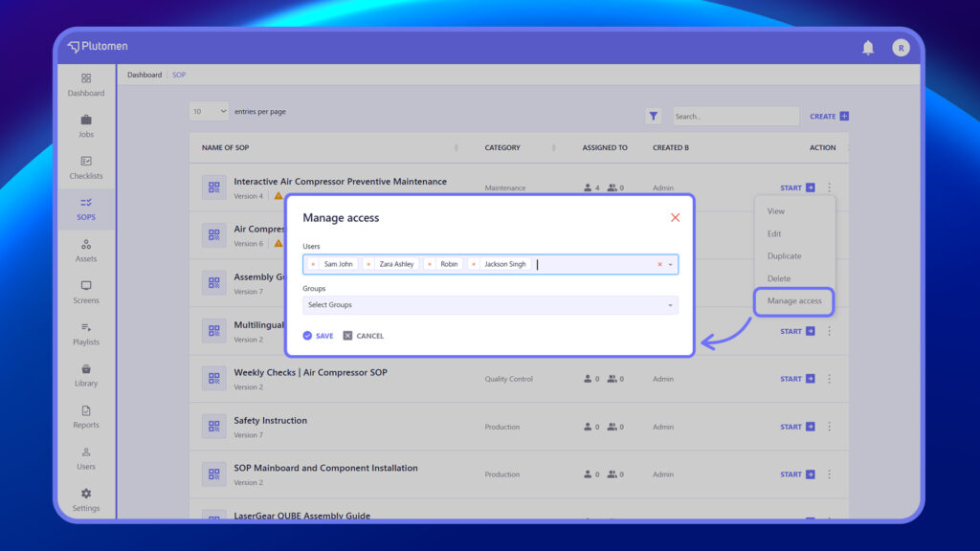Choose Duplicate from context menu
This screenshot has height=551, width=980.
tap(785, 256)
